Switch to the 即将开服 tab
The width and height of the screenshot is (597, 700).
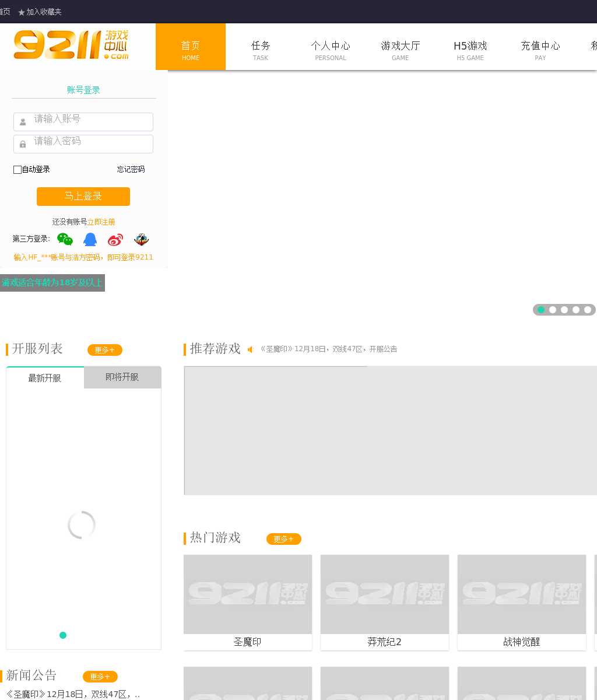(x=122, y=377)
